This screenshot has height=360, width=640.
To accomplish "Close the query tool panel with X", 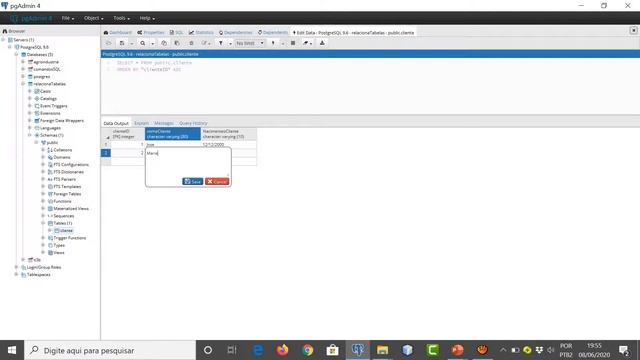I will point(633,31).
